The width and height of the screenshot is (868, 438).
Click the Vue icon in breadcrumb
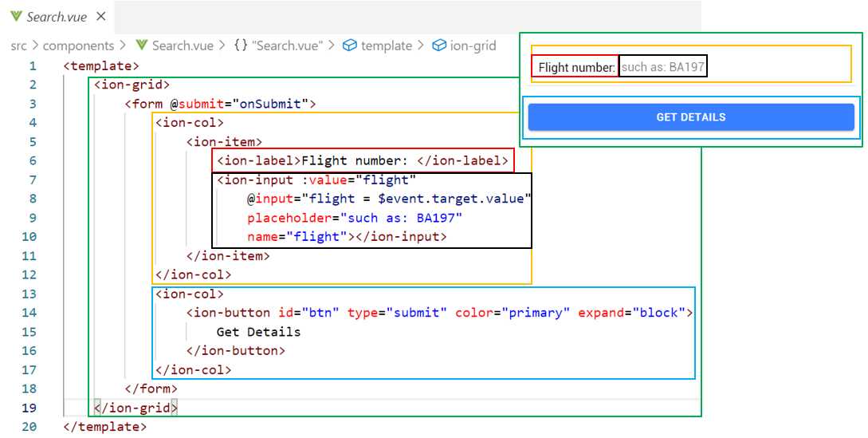[142, 45]
